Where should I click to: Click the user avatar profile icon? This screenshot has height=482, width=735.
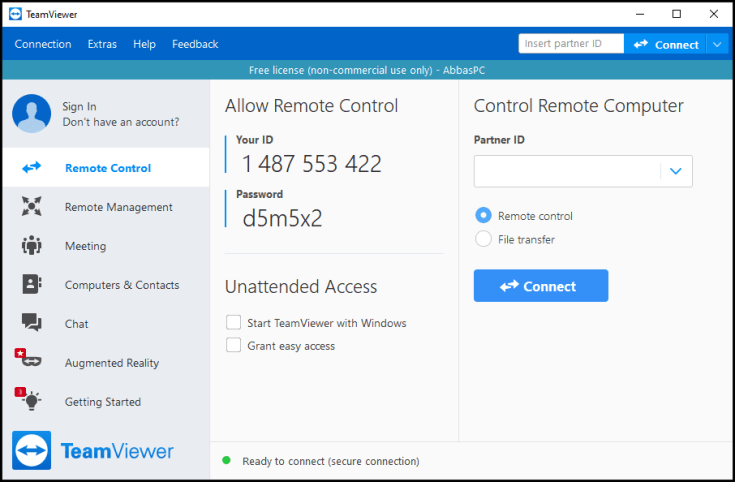tap(31, 113)
